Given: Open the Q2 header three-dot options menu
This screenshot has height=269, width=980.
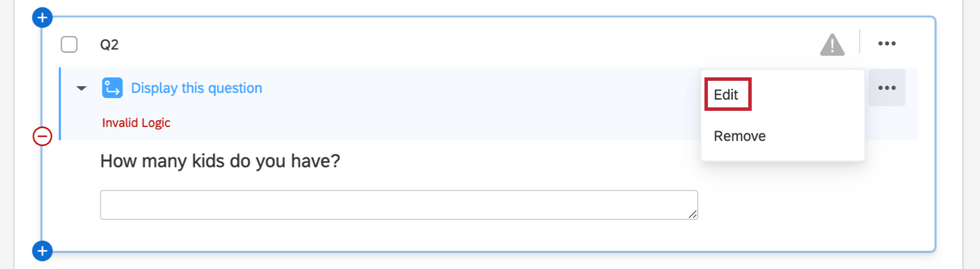Looking at the screenshot, I should [887, 43].
